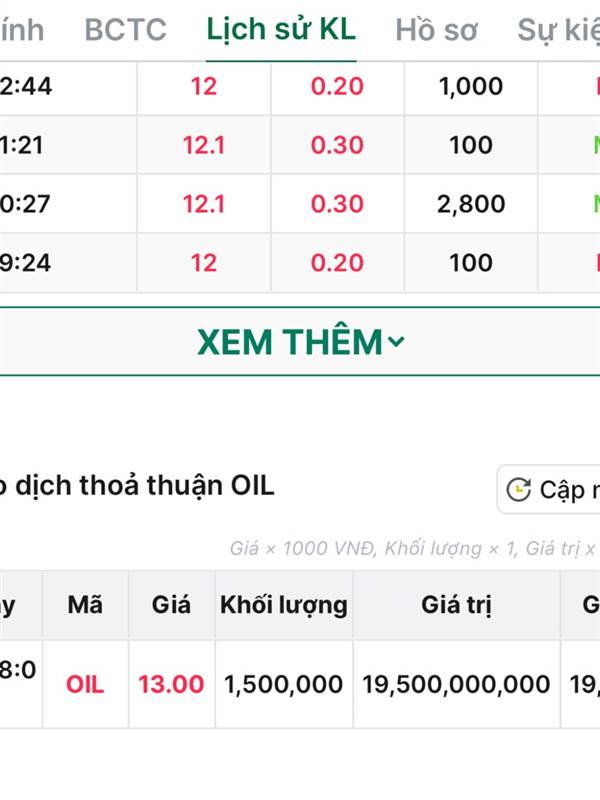Click the Khối lượng column header

284,604
